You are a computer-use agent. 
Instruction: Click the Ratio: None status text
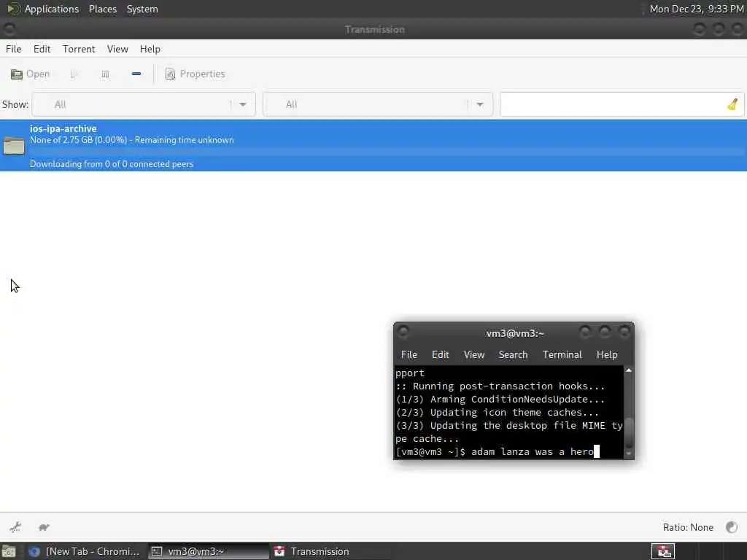[x=688, y=527]
